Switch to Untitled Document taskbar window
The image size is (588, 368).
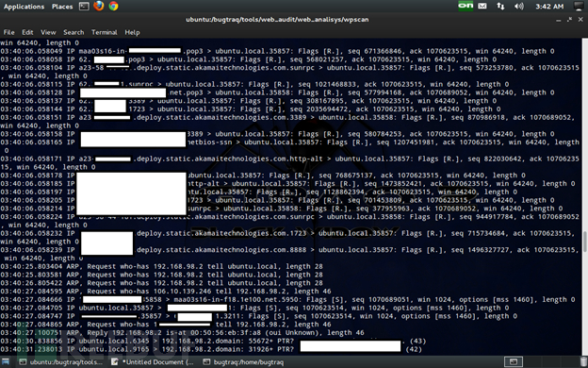(153, 362)
